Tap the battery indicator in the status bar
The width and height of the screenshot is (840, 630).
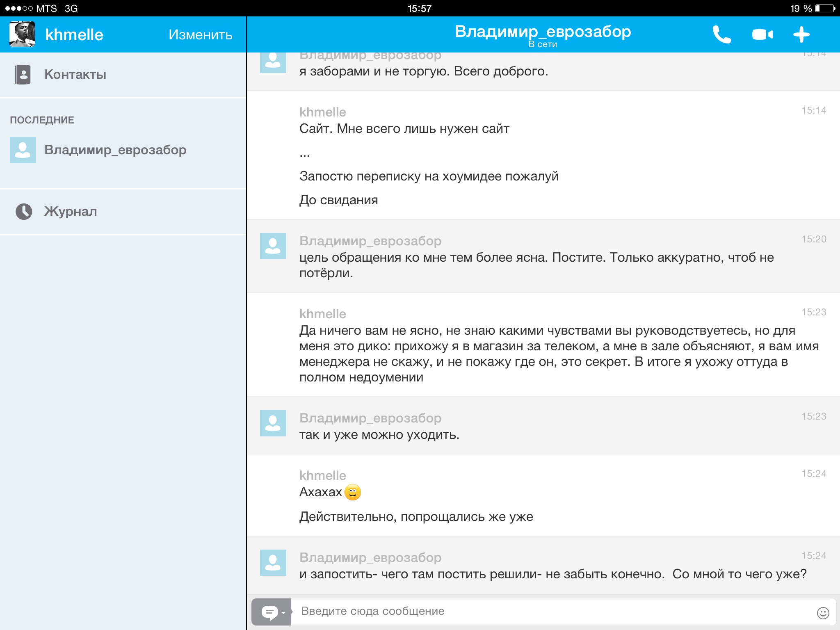click(825, 8)
